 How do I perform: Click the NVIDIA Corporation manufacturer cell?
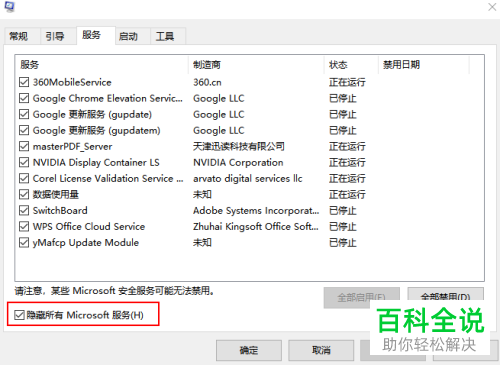tap(238, 162)
